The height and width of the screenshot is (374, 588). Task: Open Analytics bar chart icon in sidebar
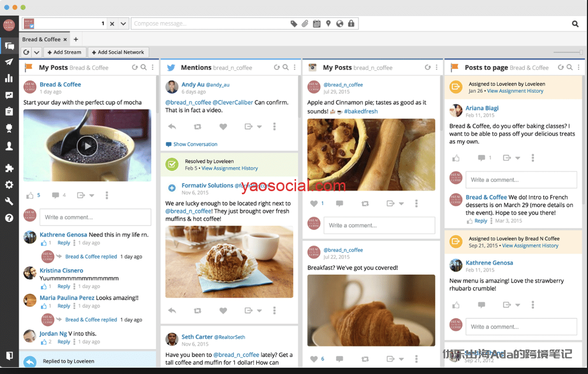[9, 79]
